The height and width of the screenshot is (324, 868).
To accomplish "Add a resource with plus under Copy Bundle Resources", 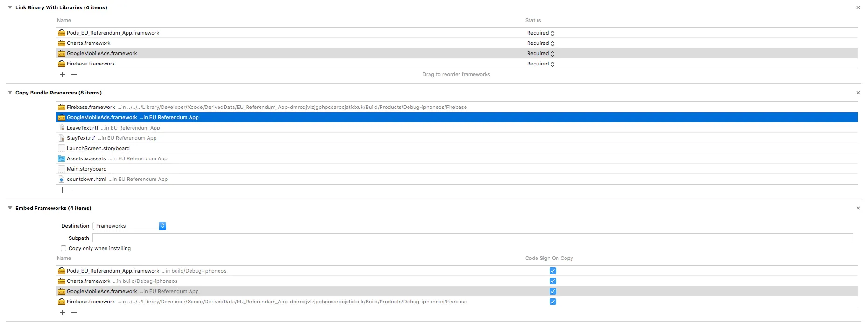I will pos(62,190).
